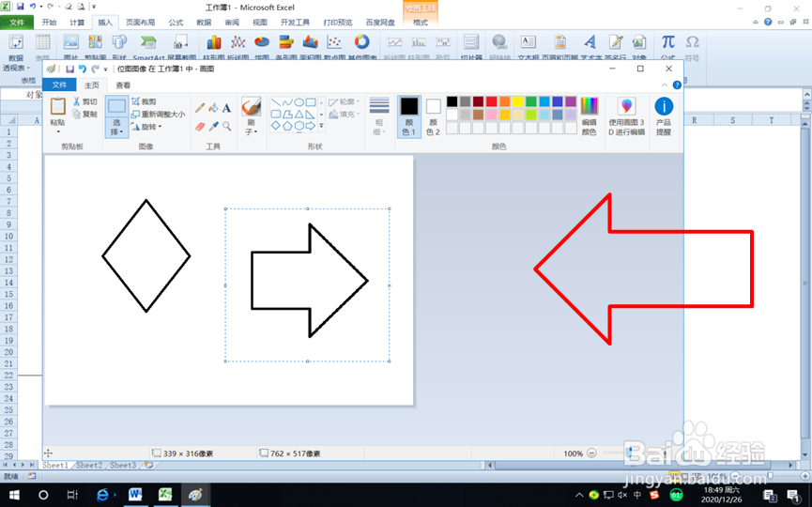Viewport: 812px width, 507px height.
Task: Open the Select (选择) dropdown
Action: coord(117,128)
